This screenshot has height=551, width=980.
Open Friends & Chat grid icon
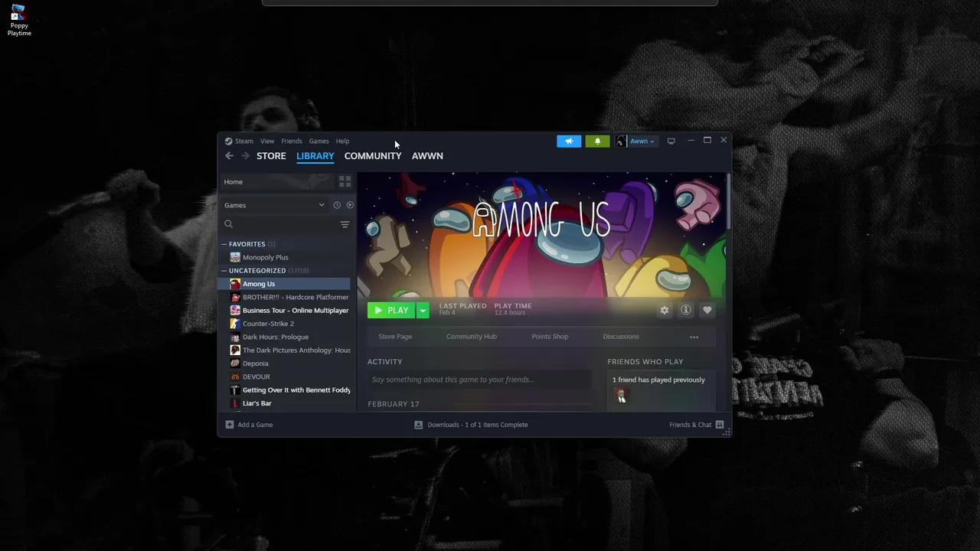[720, 425]
